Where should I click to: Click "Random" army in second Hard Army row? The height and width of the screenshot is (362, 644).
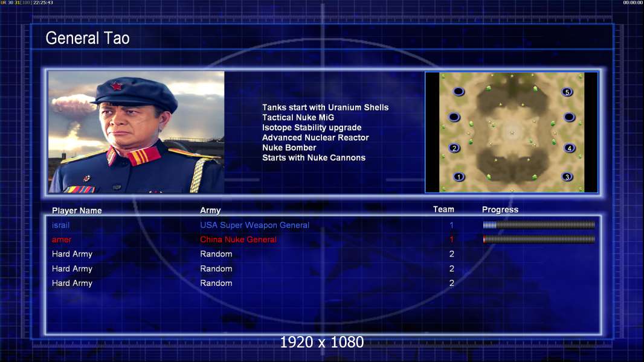point(216,269)
